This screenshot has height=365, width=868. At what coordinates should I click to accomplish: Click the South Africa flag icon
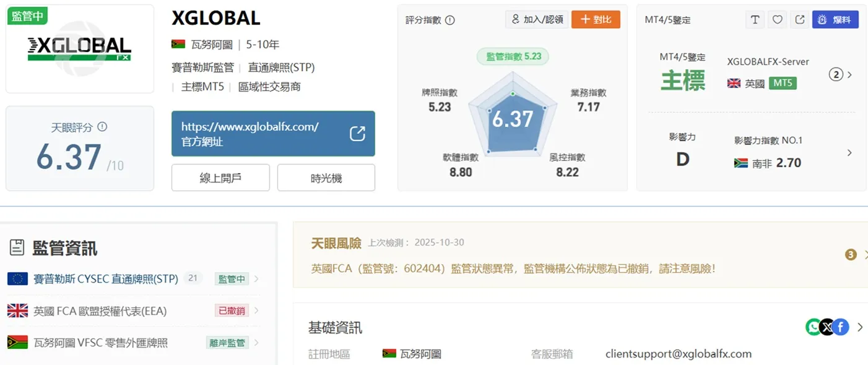pyautogui.click(x=741, y=163)
